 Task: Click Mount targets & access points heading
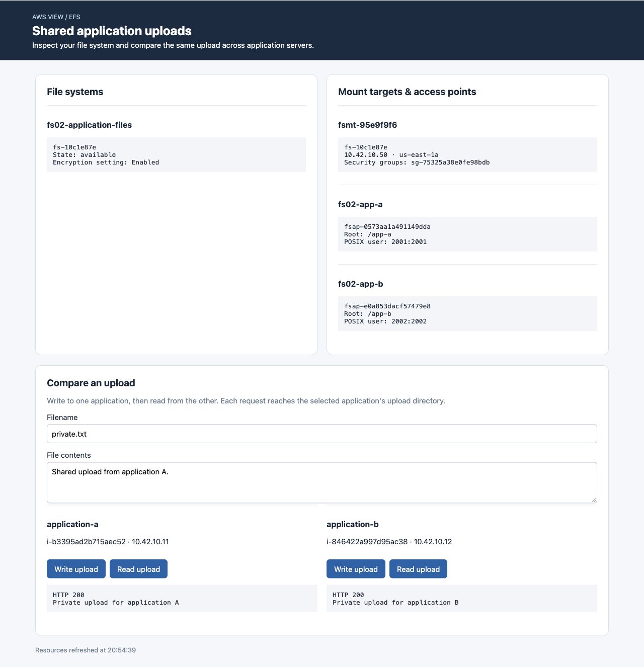pyautogui.click(x=407, y=92)
